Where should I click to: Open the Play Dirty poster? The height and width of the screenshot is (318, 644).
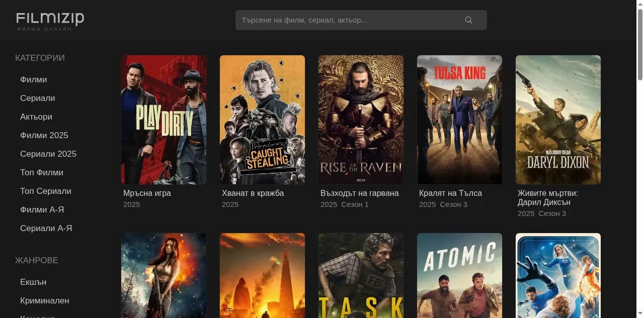[x=164, y=120]
